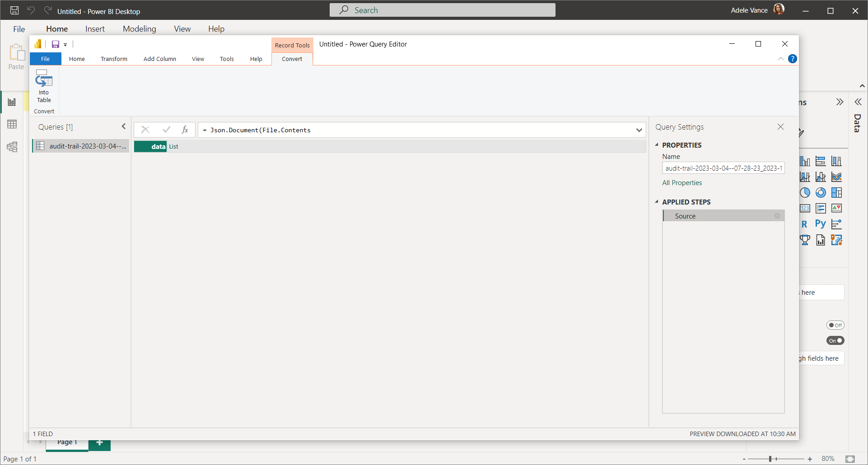868x465 pixels.
Task: Select the Python visual icon
Action: point(820,224)
